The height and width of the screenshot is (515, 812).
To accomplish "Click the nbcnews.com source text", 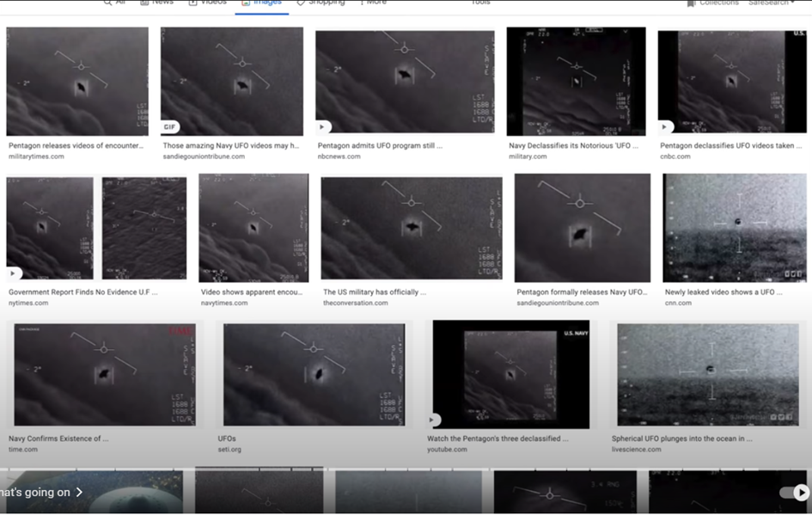I will click(339, 156).
